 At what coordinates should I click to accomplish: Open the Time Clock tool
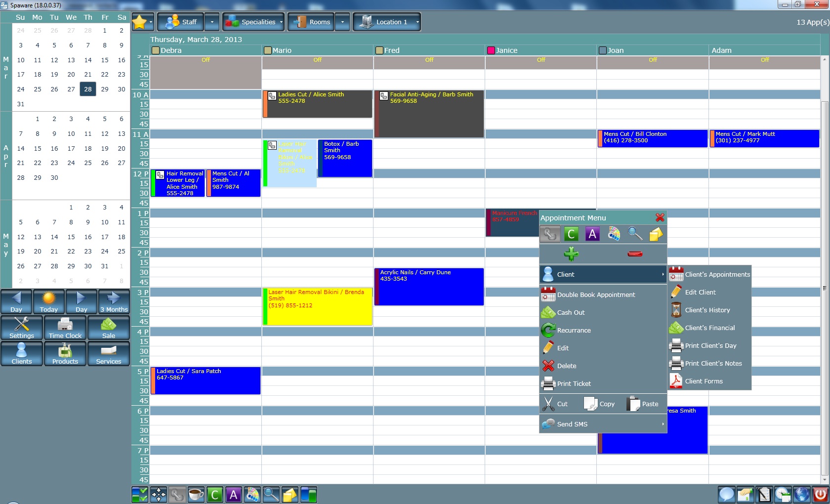(x=65, y=328)
